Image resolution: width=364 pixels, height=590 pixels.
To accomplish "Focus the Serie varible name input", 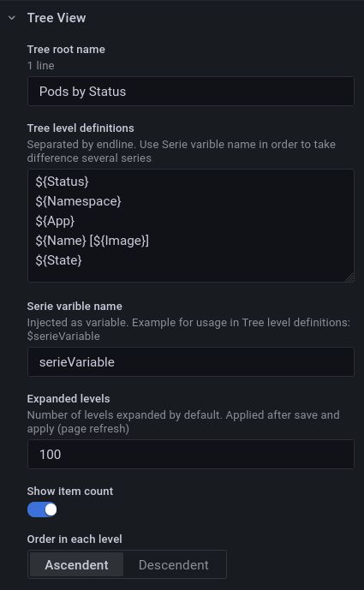I will 190,362.
